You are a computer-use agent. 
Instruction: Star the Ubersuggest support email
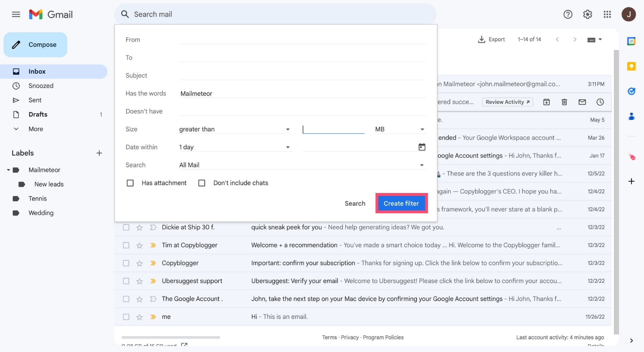point(140,281)
